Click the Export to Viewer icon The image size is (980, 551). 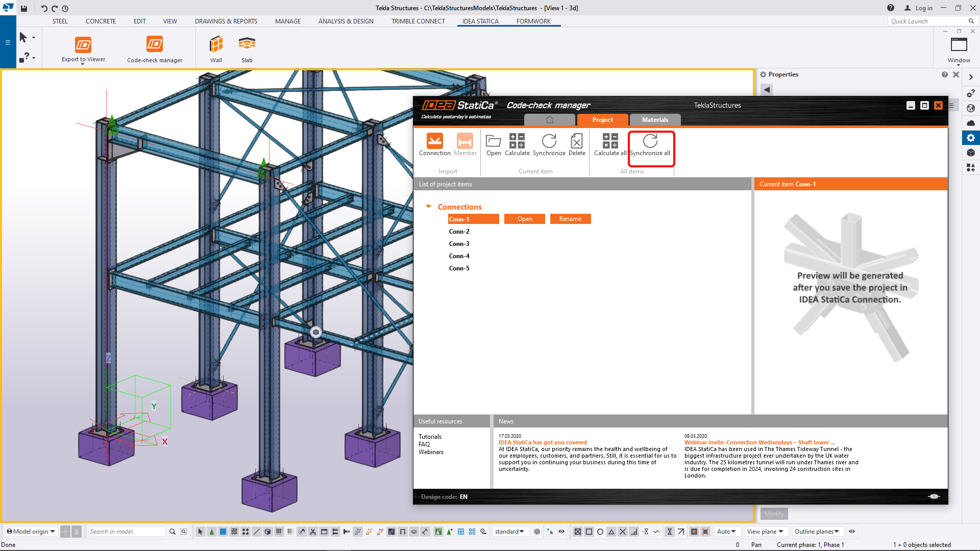coord(83,46)
